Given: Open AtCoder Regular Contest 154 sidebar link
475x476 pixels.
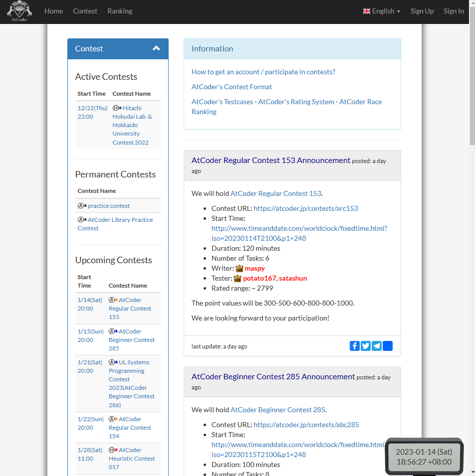Looking at the screenshot, I should point(130,428).
